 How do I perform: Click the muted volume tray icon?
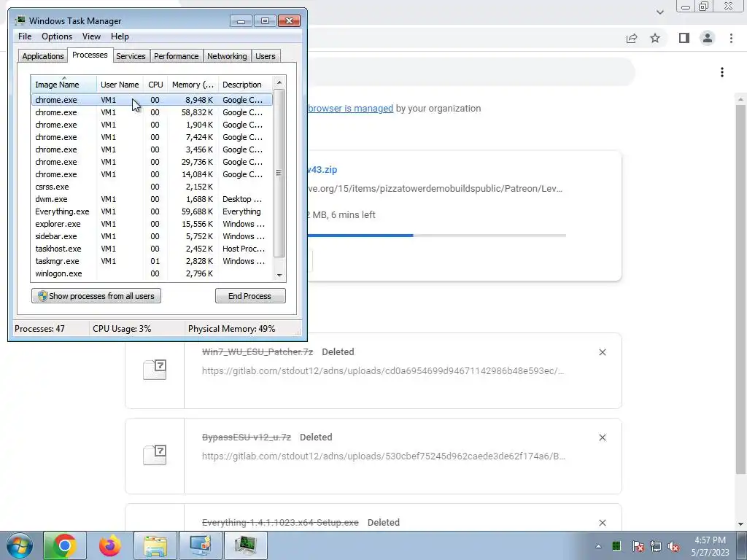pyautogui.click(x=673, y=546)
